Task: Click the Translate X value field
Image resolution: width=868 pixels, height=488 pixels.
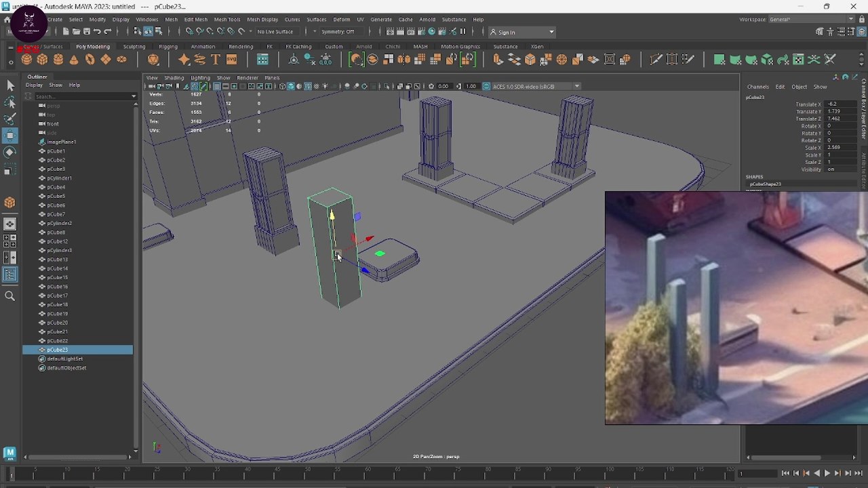Action: click(x=842, y=104)
